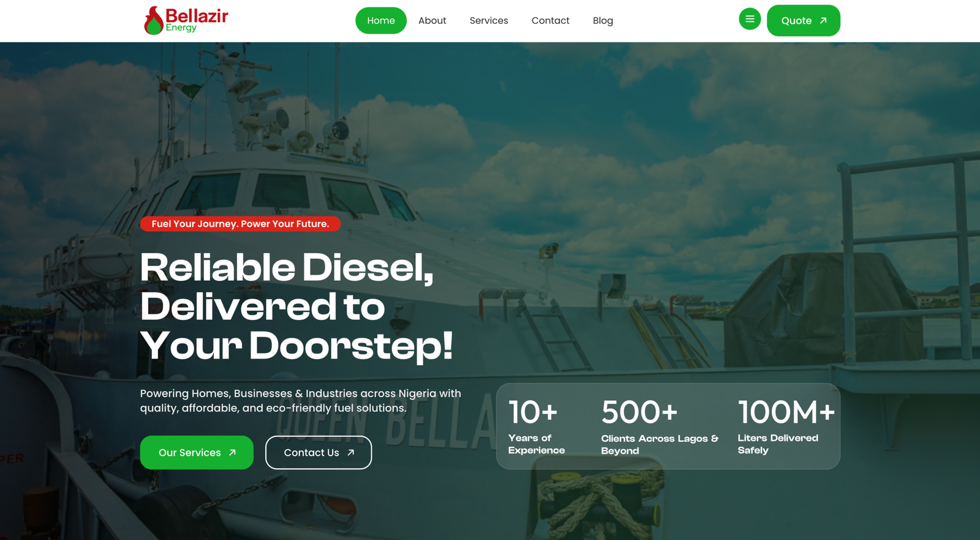Image resolution: width=980 pixels, height=540 pixels.
Task: Click the '500+ Clients' statistic
Action: click(659, 427)
